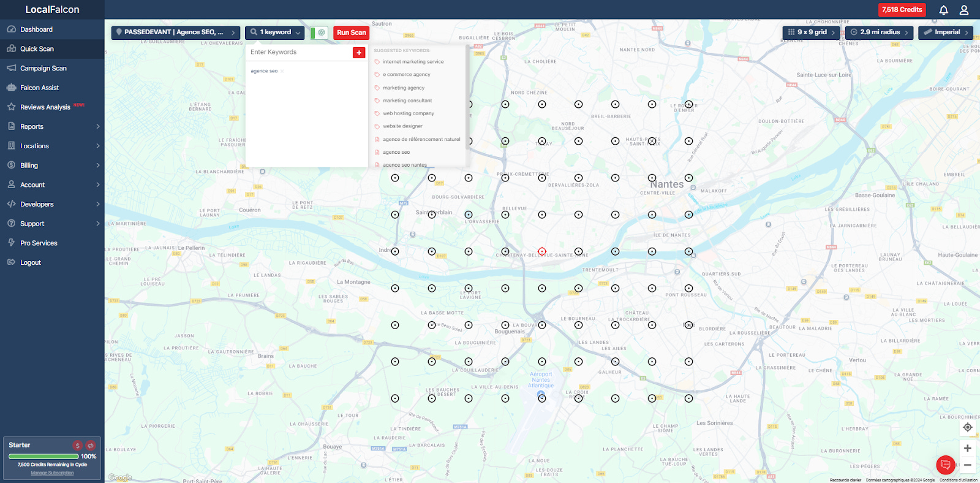Open the notifications bell
The image size is (980, 483).
943,10
